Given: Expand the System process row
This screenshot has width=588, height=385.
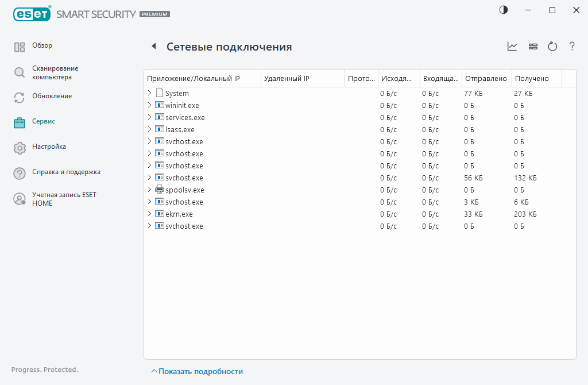Looking at the screenshot, I should [x=149, y=93].
